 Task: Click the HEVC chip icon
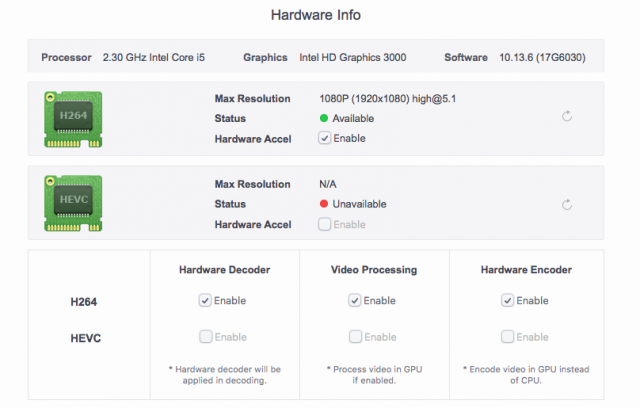[73, 203]
